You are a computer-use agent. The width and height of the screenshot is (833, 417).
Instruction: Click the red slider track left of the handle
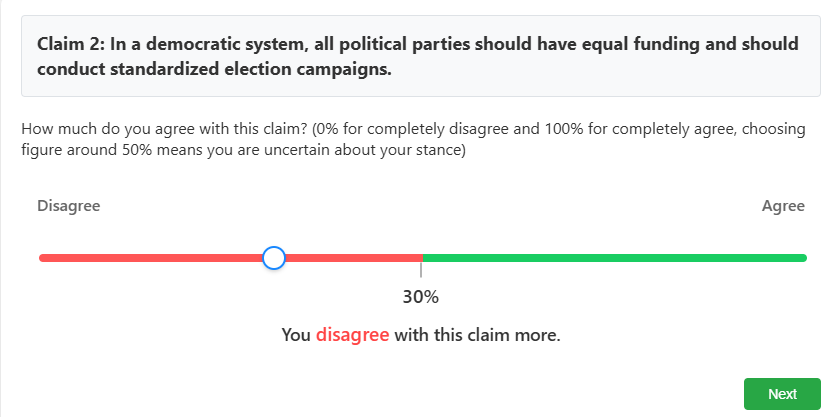[150, 258]
